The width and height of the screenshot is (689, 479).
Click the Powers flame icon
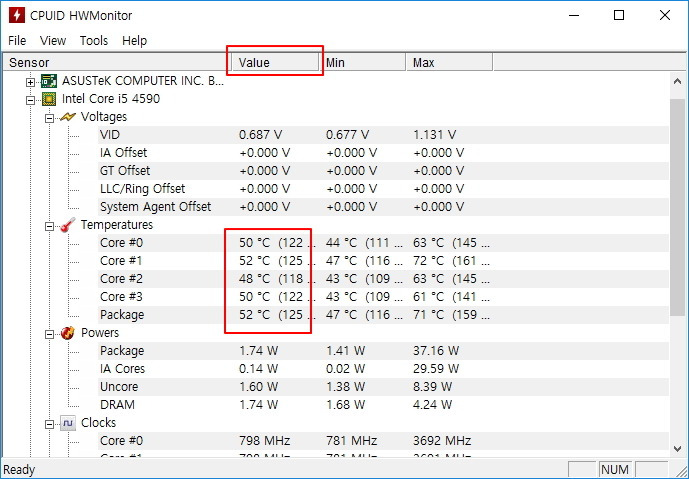pyautogui.click(x=68, y=333)
